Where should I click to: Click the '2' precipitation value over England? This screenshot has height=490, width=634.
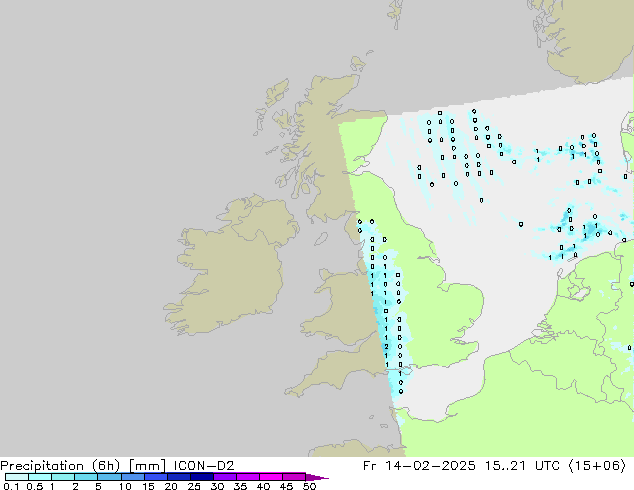(x=387, y=346)
